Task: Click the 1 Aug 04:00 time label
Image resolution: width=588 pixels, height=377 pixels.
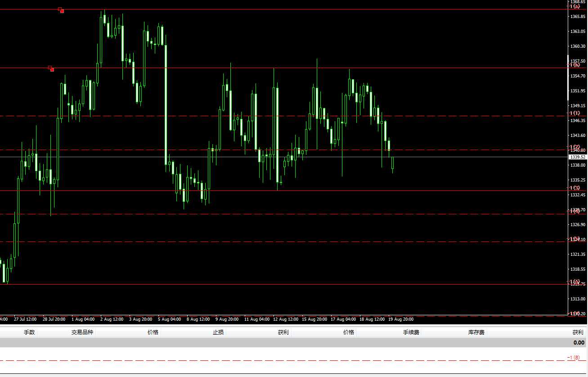Action: pos(83,319)
